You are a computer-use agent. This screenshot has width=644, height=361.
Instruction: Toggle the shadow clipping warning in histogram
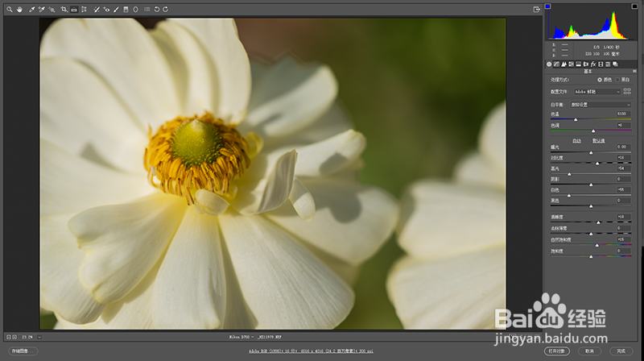point(547,6)
